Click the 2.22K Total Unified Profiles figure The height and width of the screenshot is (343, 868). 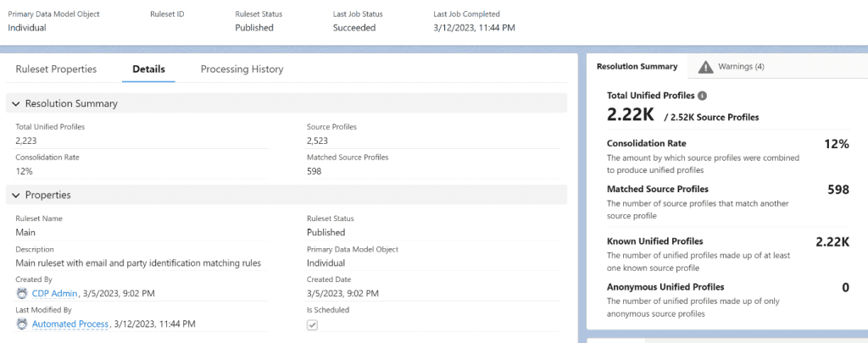(630, 114)
